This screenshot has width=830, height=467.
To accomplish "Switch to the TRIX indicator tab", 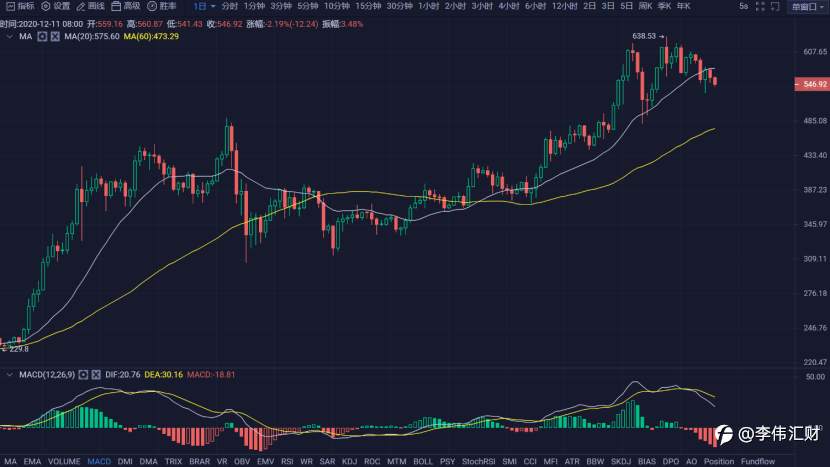I will (x=173, y=461).
